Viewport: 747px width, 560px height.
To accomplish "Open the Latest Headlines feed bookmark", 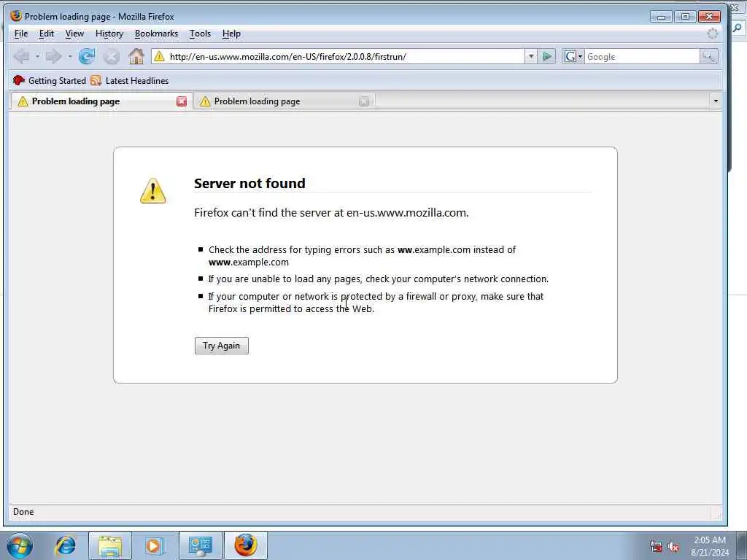I will pos(130,80).
